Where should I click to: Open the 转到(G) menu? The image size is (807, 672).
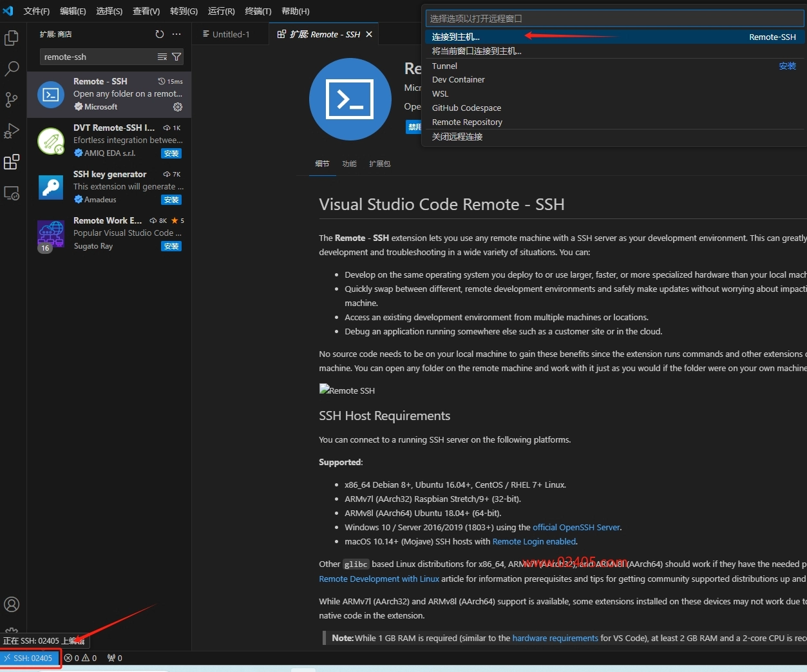coord(184,11)
